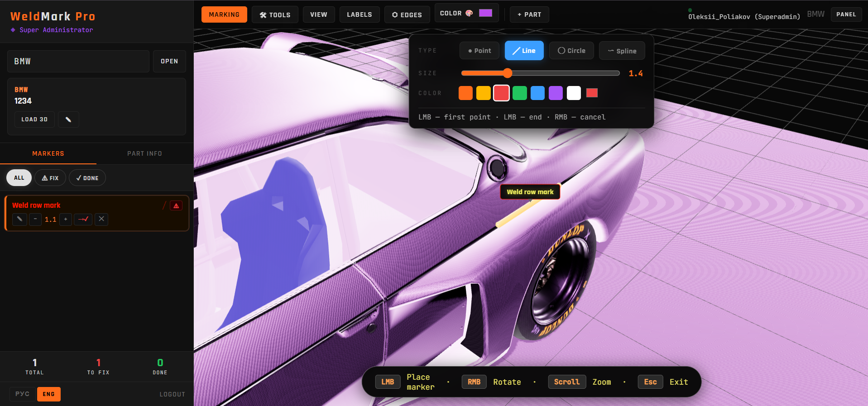Open the custom color picker after the white swatch
The width and height of the screenshot is (868, 406).
tap(592, 93)
